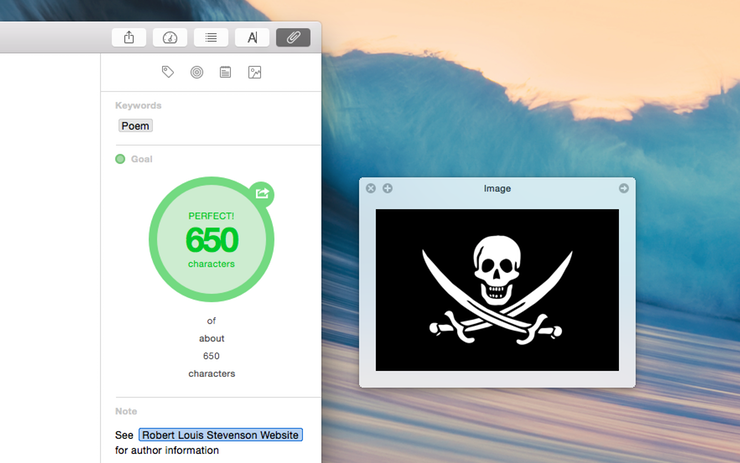Open the 650 characters goal circle
740x463 pixels.
[211, 239]
